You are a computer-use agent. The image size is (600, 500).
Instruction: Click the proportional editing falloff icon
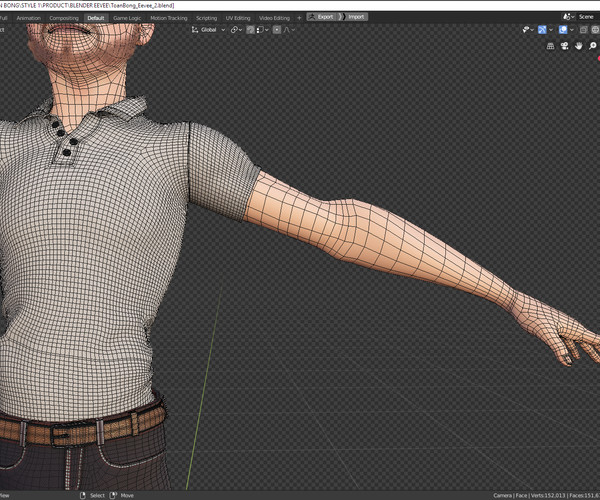pyautogui.click(x=287, y=30)
